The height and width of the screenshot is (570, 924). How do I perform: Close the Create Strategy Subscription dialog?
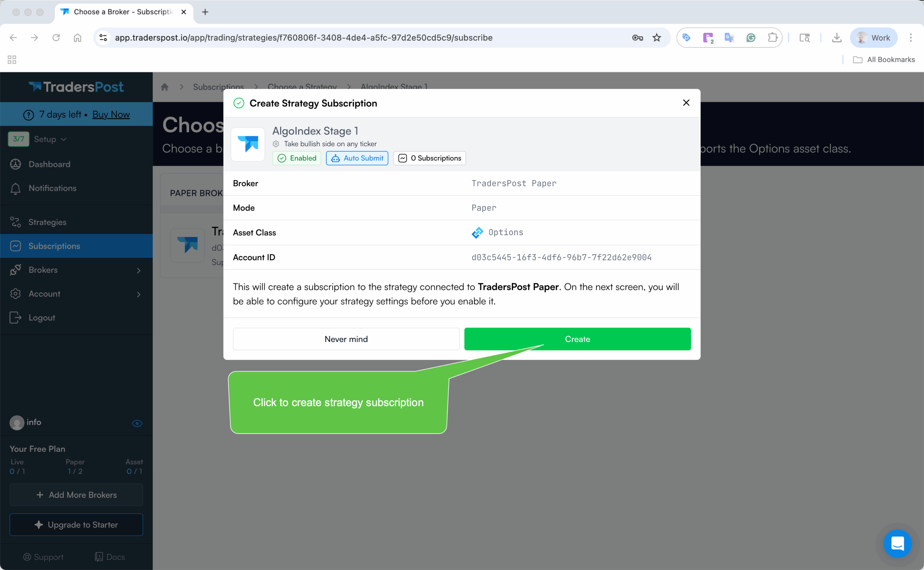coord(686,103)
